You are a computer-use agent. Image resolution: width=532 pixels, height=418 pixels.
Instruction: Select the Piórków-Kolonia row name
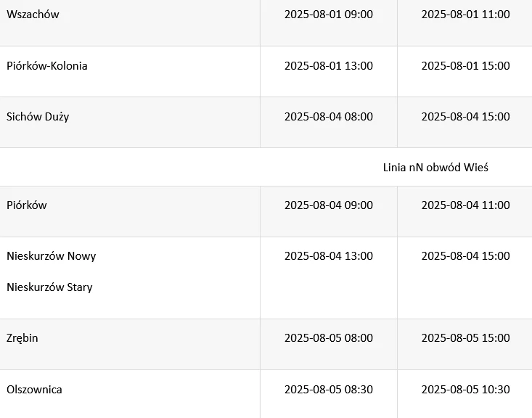(x=47, y=65)
